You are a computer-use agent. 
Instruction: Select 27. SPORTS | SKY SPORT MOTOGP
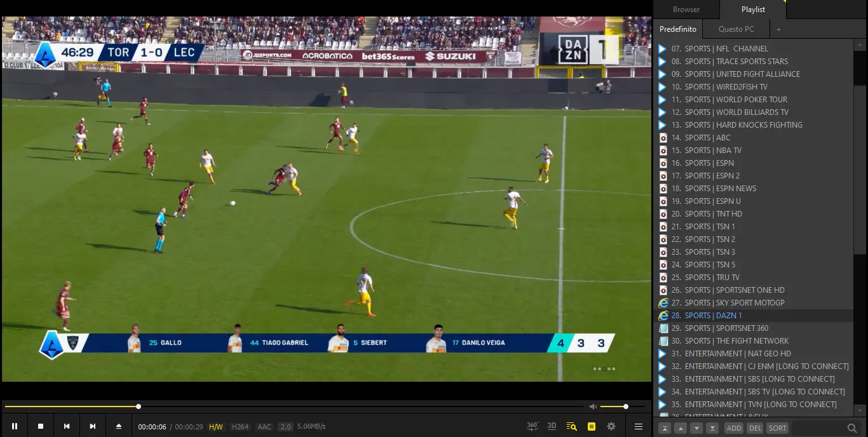[x=753, y=303]
